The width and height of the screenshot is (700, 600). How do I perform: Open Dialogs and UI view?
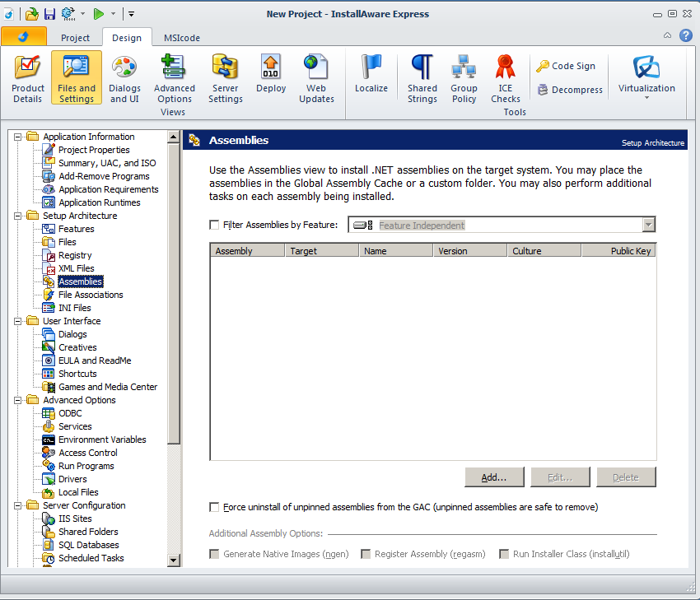[x=124, y=78]
